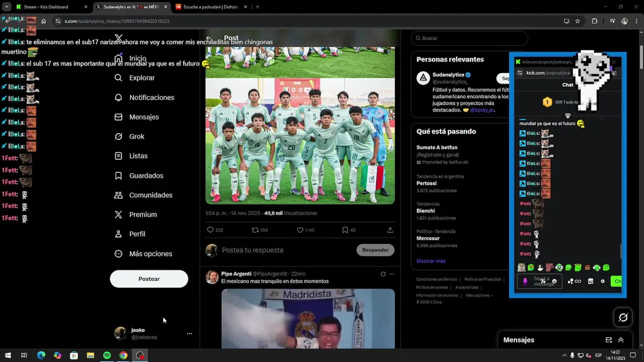Click the reply icon showing 232
Image resolution: width=644 pixels, height=362 pixels.
(210, 230)
